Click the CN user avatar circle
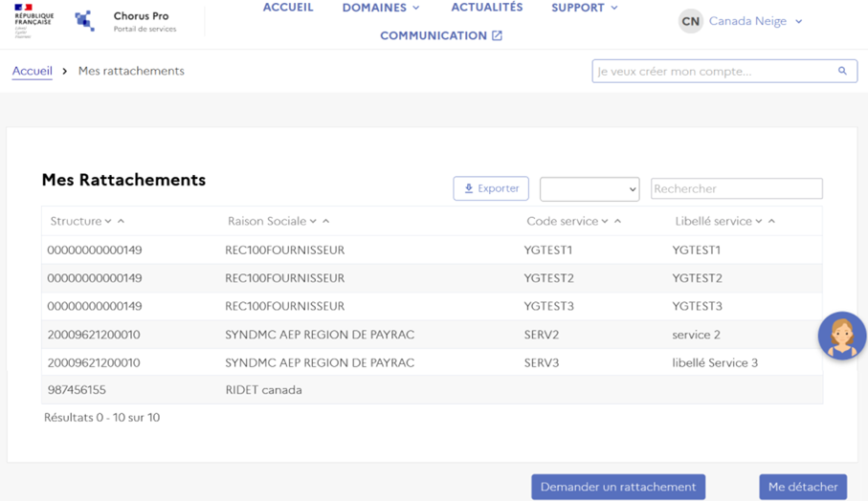868x501 pixels. click(x=690, y=21)
